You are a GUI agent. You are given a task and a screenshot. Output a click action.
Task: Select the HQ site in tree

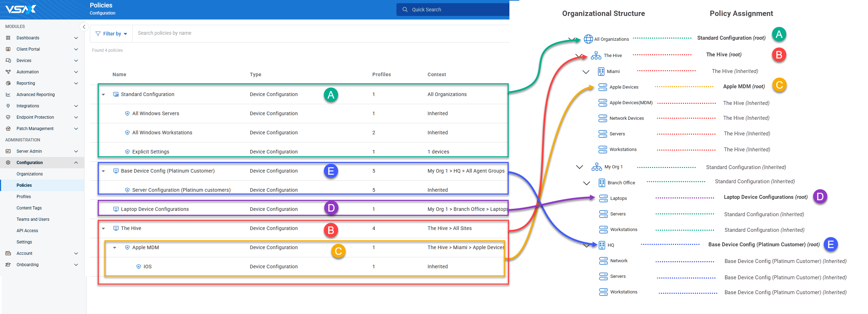611,245
